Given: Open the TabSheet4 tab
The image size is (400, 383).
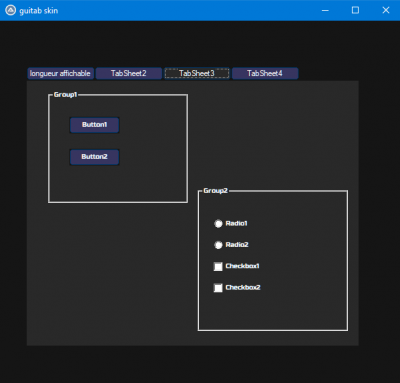Looking at the screenshot, I should 265,73.
